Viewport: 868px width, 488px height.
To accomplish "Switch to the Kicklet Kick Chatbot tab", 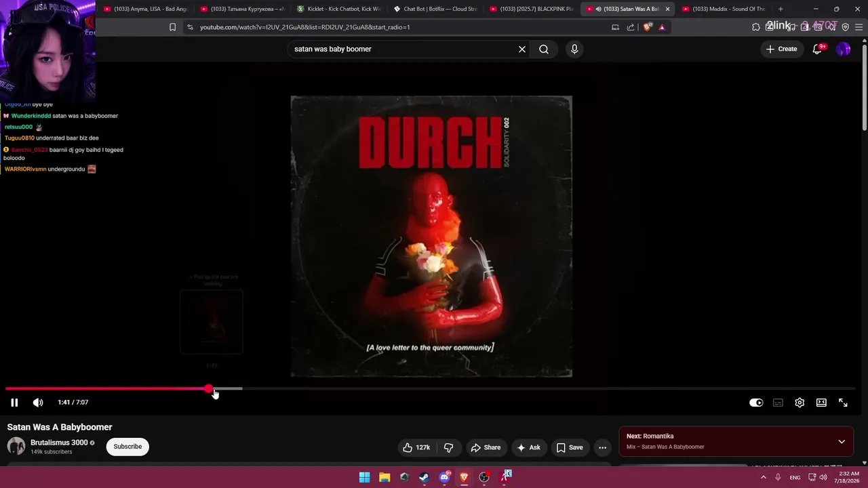I will (x=339, y=9).
